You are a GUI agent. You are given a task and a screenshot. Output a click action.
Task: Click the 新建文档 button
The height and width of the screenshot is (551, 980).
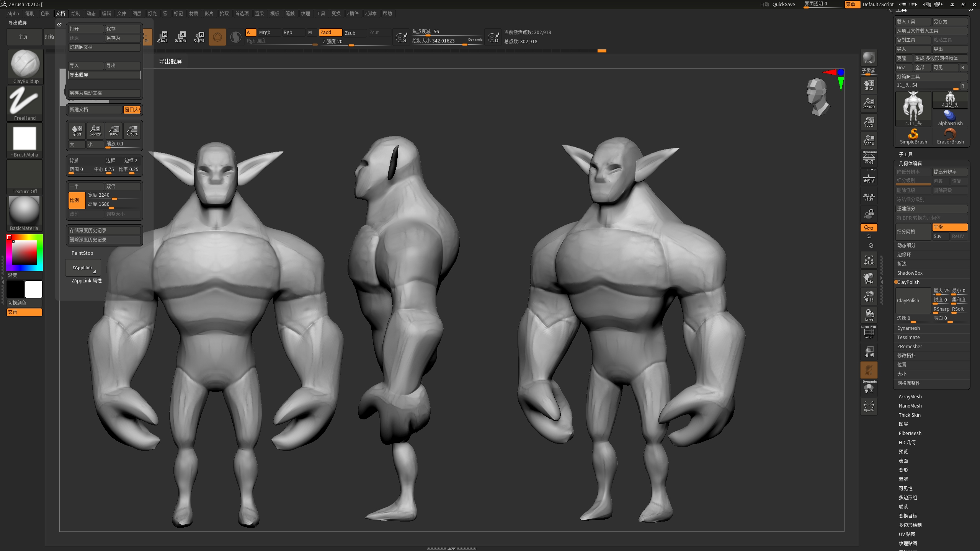(95, 110)
